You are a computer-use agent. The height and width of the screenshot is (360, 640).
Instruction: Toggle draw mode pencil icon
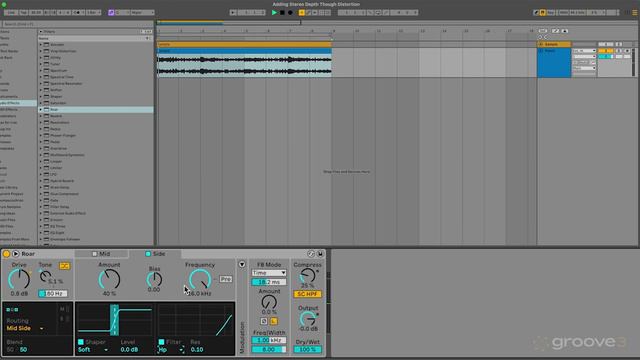click(x=536, y=13)
